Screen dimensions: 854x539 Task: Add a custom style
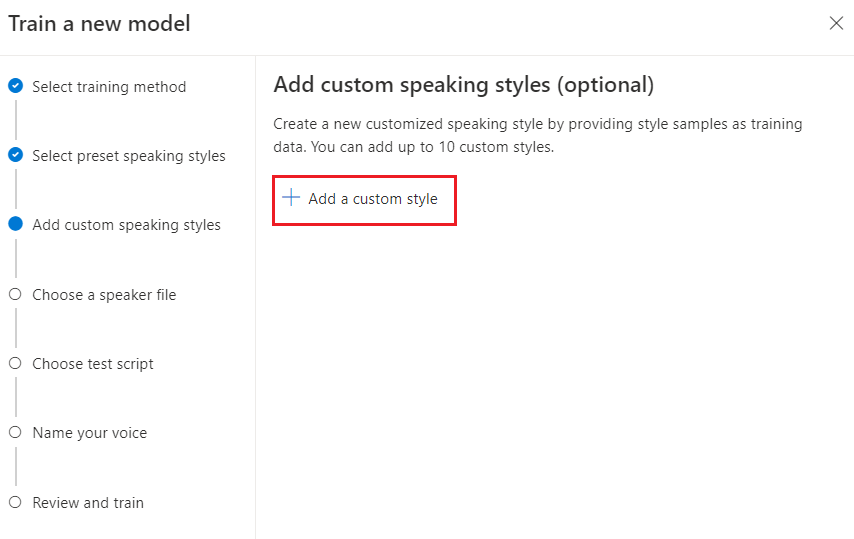(x=372, y=199)
